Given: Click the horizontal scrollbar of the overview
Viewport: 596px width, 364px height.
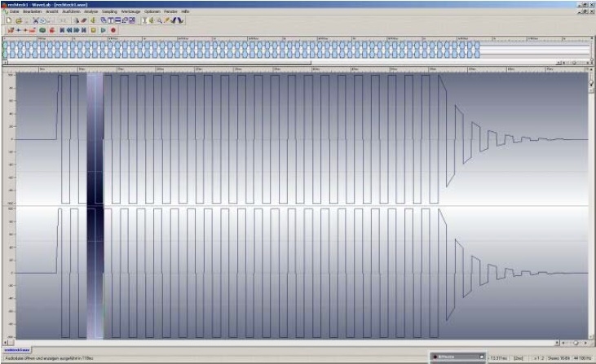Looking at the screenshot, I should coord(280,63).
